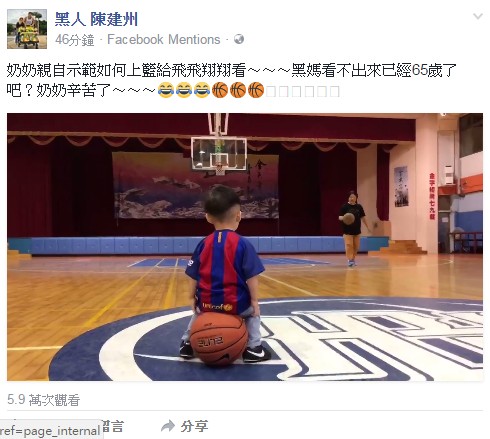Click the share arrow icon
Viewport: 490px width, 439px height.
pos(168,426)
